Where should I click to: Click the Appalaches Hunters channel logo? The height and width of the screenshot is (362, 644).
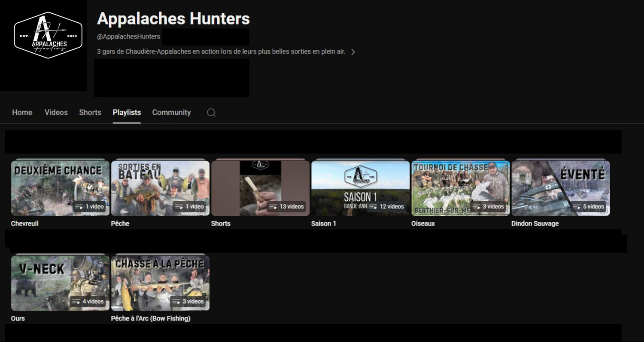tap(48, 35)
